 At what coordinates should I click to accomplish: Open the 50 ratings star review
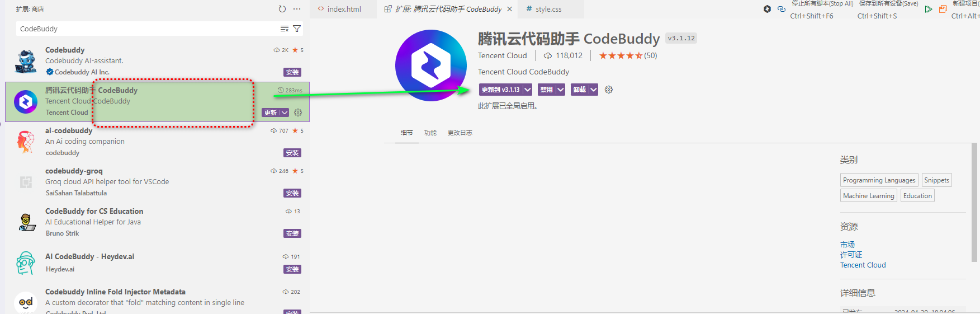628,55
